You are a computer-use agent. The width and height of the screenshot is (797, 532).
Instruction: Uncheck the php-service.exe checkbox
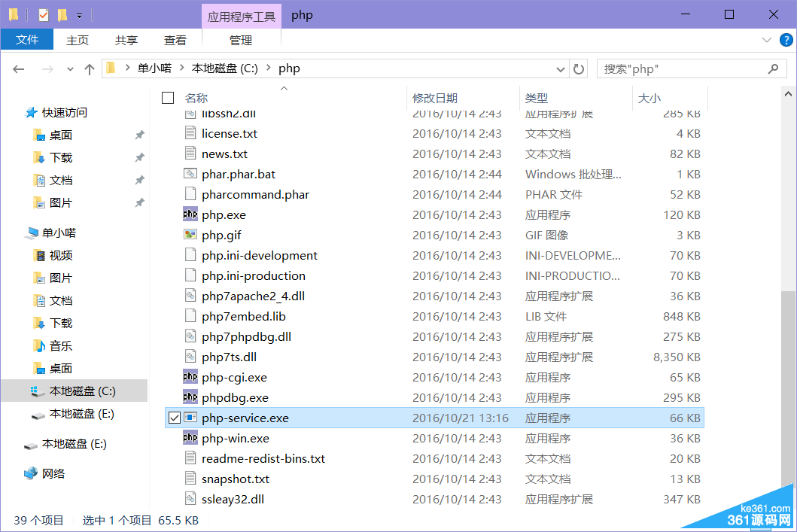tap(175, 418)
